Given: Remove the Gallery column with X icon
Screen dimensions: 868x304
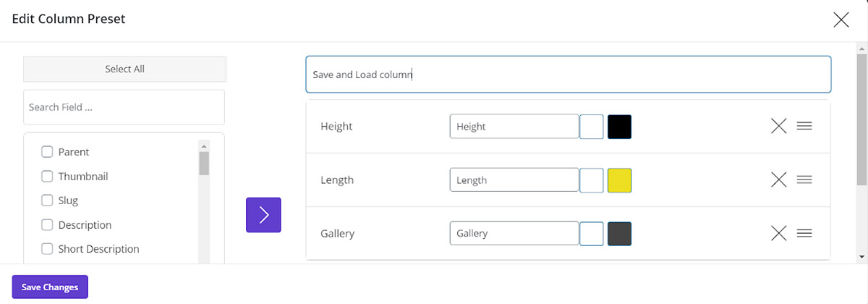Looking at the screenshot, I should click(778, 233).
